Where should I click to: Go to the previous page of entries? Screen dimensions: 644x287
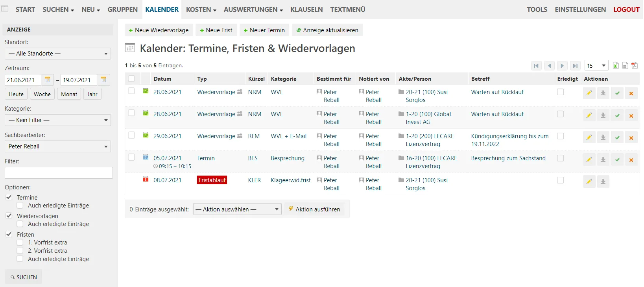point(550,66)
